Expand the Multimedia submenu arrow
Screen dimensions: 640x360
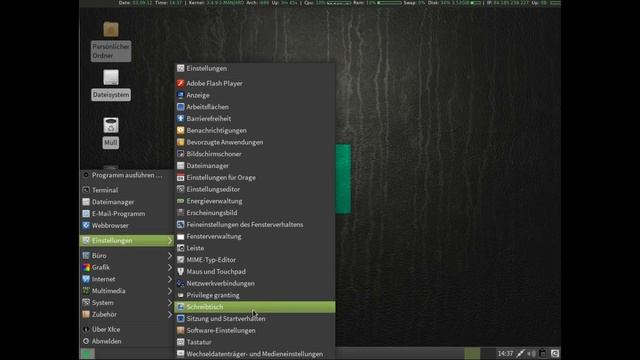click(x=170, y=291)
